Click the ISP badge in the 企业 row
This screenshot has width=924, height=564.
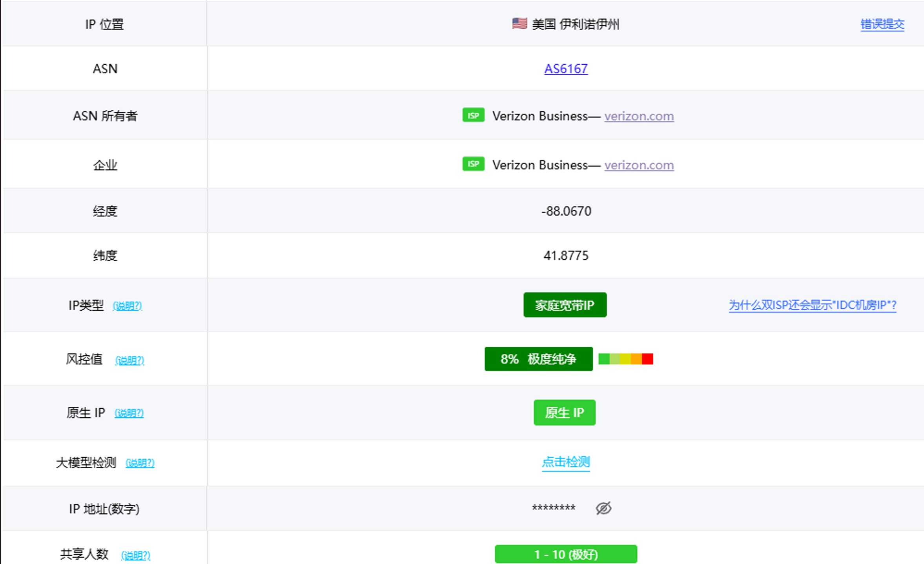[473, 164]
